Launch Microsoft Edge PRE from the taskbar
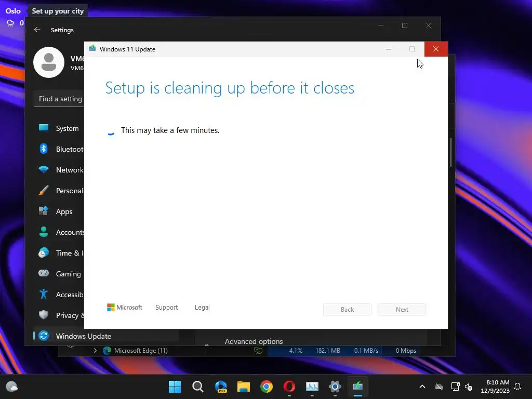The image size is (532, 399). click(x=221, y=387)
